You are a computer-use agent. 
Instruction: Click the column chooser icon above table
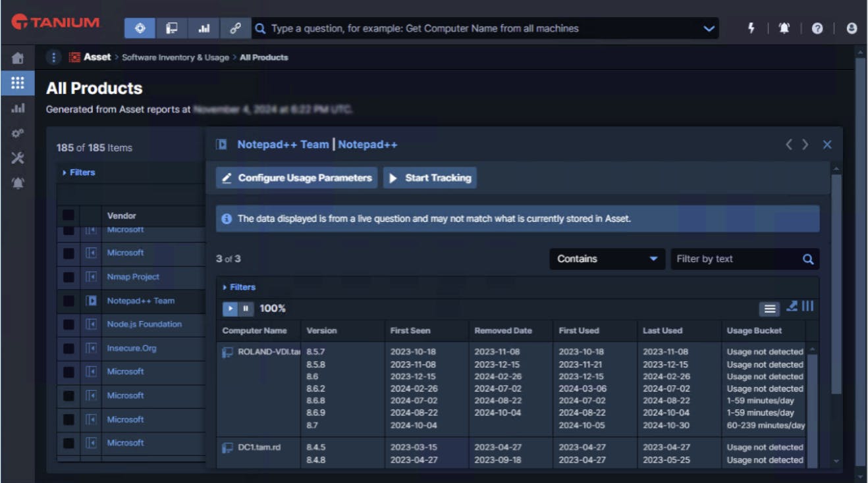point(808,307)
